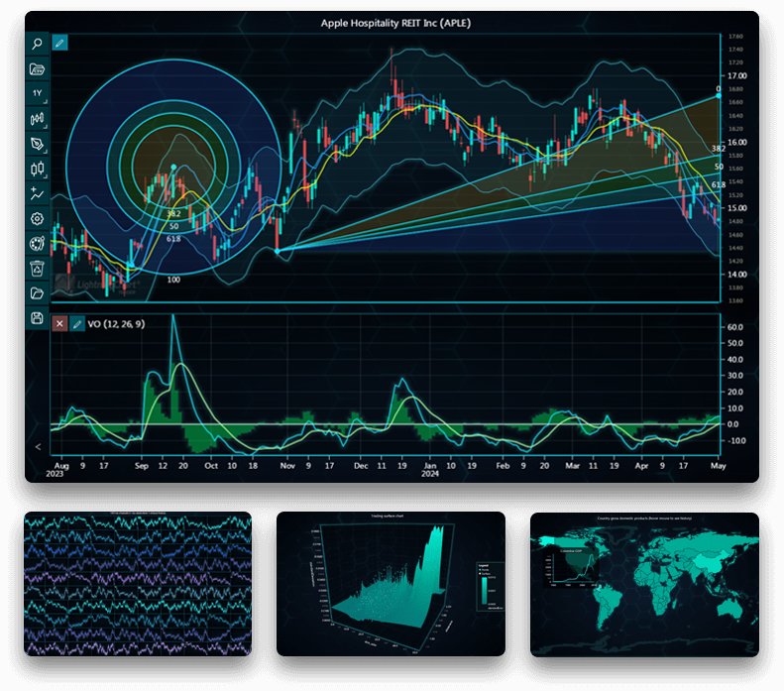Expand the candlestick chart type menu

point(37,118)
